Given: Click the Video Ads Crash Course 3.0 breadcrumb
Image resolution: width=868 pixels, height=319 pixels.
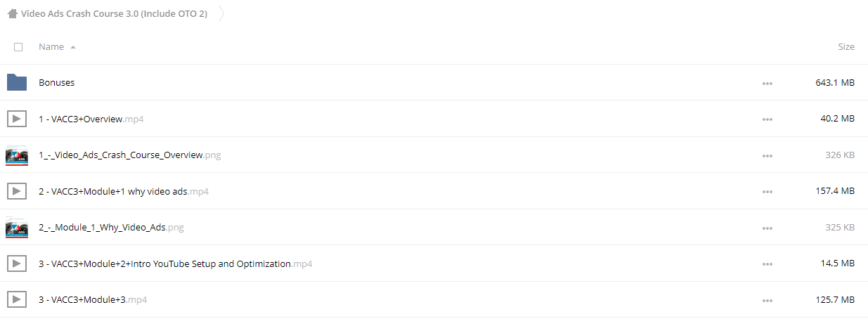Looking at the screenshot, I should coord(114,13).
